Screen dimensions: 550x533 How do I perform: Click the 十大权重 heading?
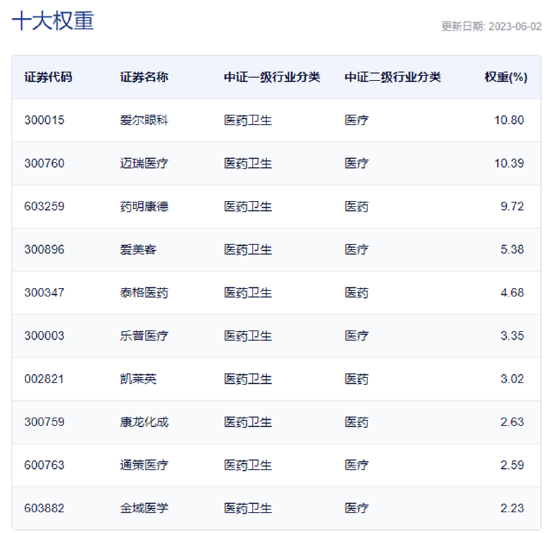click(53, 20)
